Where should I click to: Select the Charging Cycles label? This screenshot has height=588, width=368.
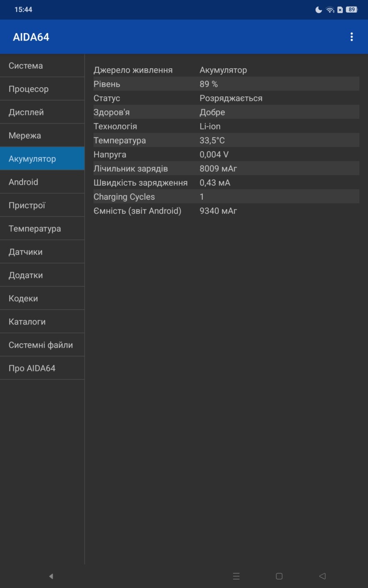124,197
